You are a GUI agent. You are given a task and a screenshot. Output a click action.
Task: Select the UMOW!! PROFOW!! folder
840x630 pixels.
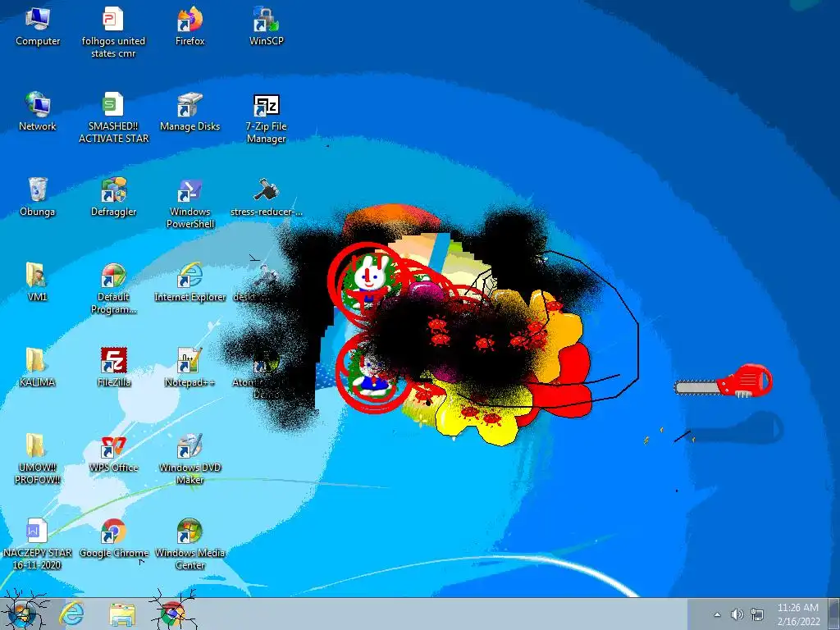[x=36, y=459]
